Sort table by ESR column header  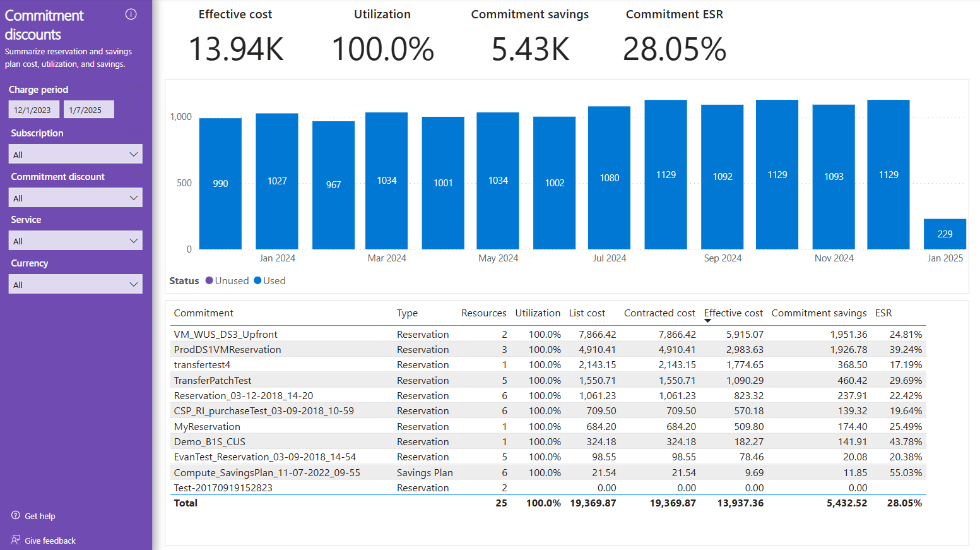(x=883, y=313)
